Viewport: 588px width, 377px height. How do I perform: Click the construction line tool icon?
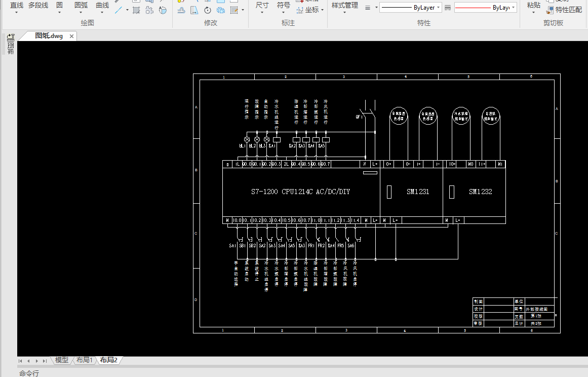pyautogui.click(x=119, y=10)
